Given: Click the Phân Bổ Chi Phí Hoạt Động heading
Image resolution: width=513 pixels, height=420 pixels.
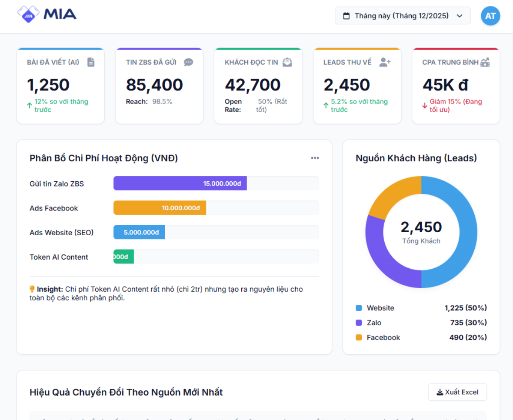Looking at the screenshot, I should (104, 158).
